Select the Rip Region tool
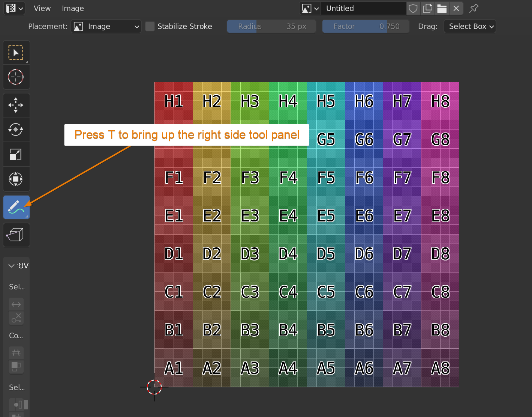The image size is (532, 417). coord(16,235)
